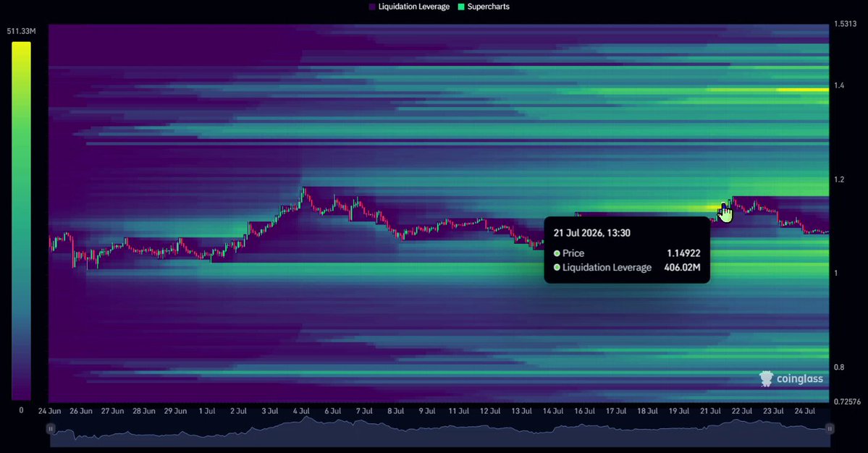Click the 21 Jul date axis label

(x=710, y=411)
